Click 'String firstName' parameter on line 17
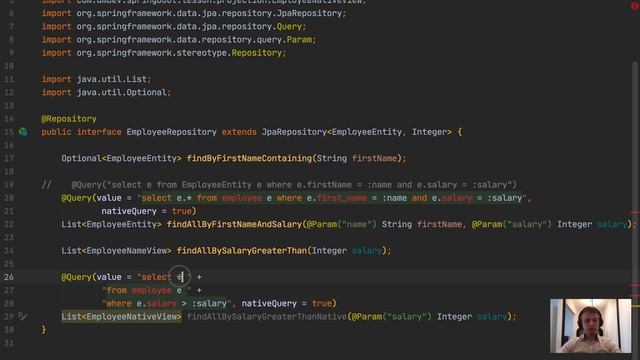 357,158
